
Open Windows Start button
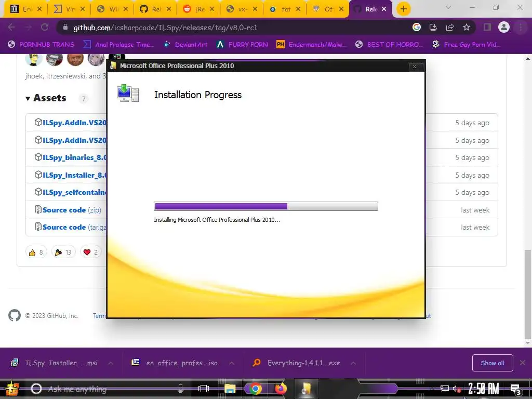tap(12, 389)
